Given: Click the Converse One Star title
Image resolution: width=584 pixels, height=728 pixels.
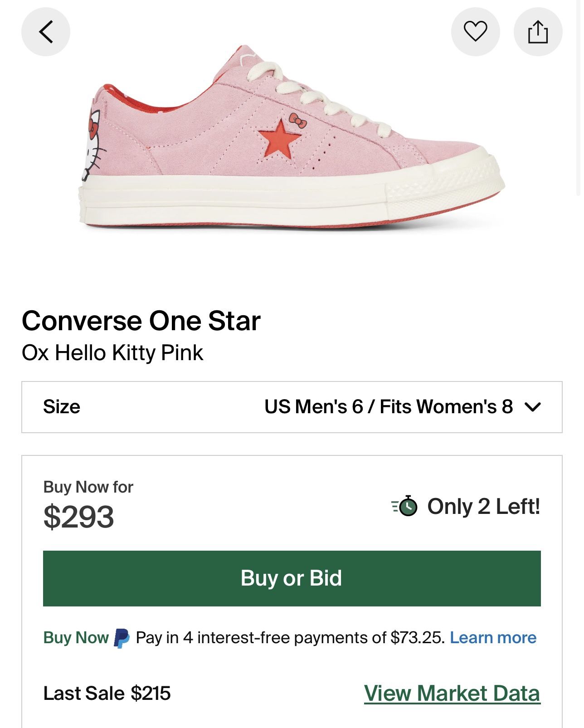Looking at the screenshot, I should (x=141, y=321).
